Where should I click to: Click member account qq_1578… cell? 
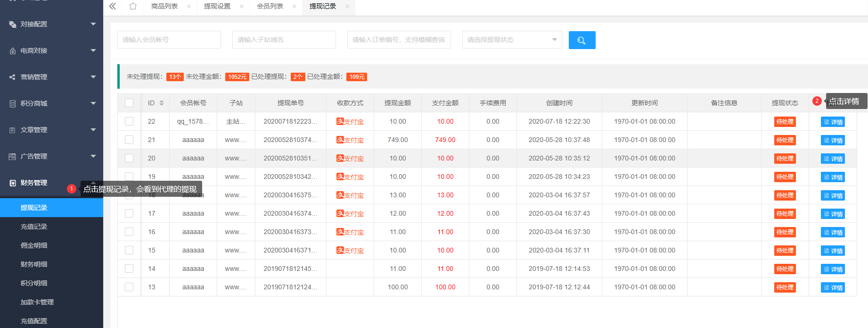pyautogui.click(x=193, y=121)
